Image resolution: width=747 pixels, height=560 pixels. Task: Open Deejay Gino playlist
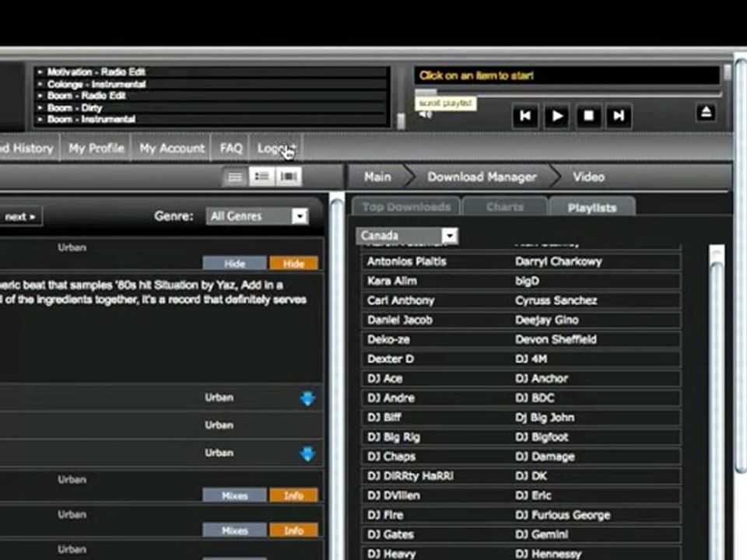(x=547, y=320)
